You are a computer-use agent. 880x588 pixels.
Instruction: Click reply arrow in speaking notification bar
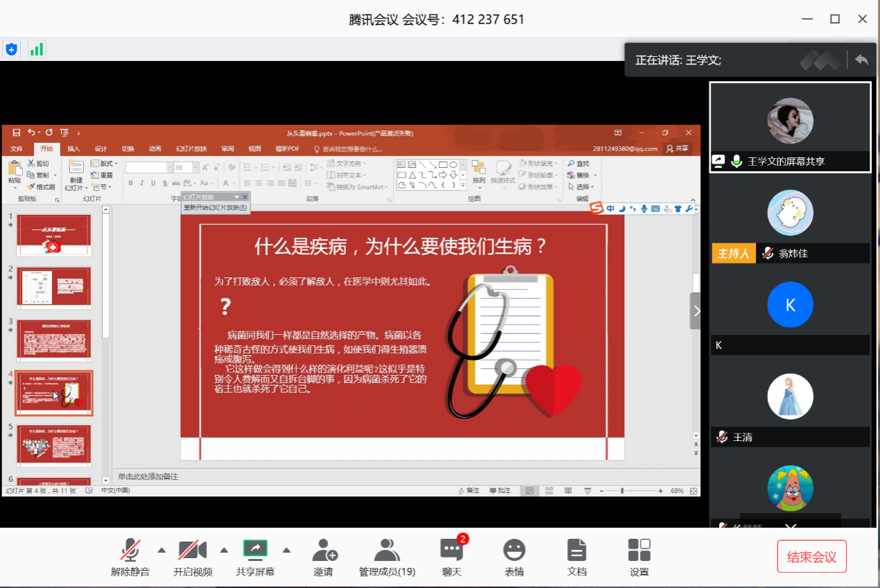click(x=861, y=60)
